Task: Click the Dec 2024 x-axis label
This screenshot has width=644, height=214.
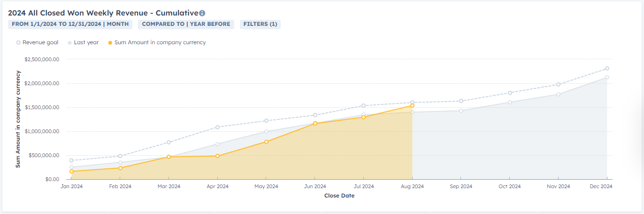Action: (x=601, y=186)
